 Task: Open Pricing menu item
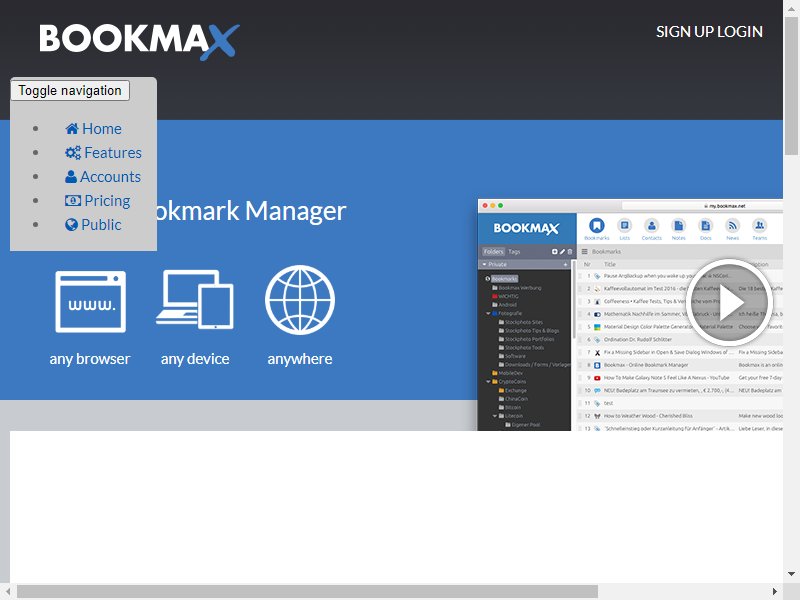(97, 201)
